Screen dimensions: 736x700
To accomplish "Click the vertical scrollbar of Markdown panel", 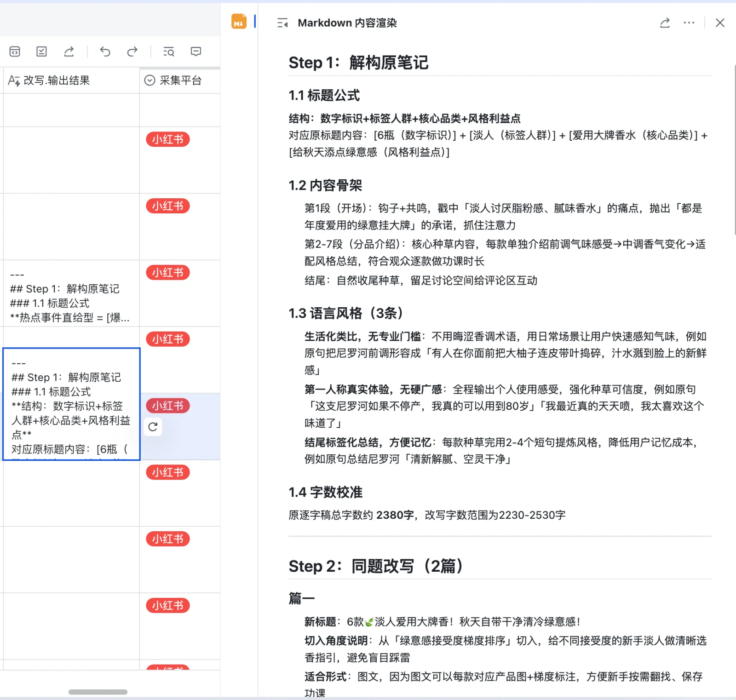I will click(x=735, y=149).
